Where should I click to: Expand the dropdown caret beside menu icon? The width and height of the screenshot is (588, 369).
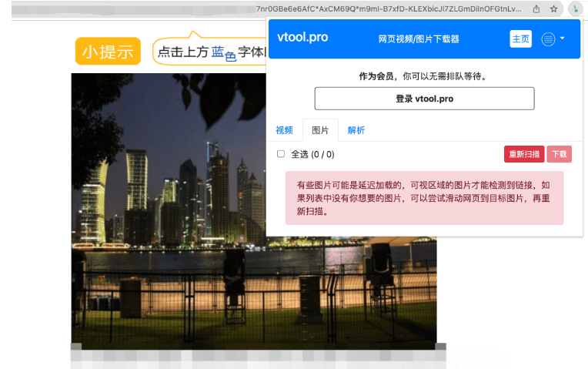[x=562, y=39]
